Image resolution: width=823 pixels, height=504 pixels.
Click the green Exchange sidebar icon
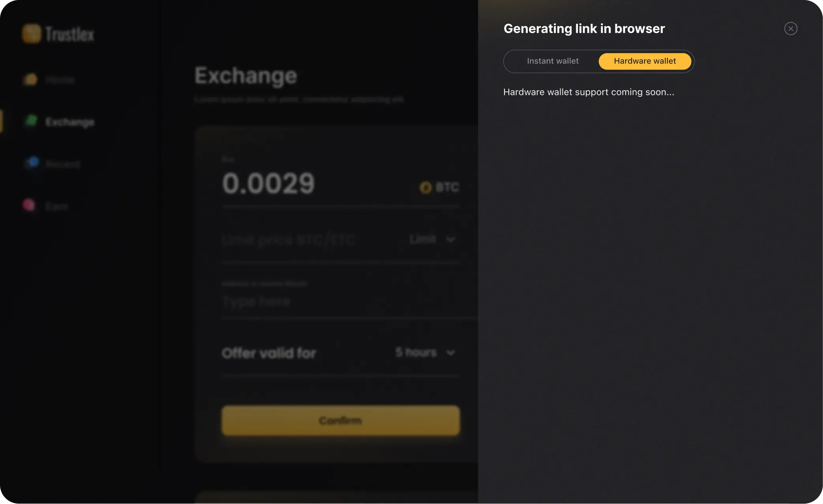point(31,121)
